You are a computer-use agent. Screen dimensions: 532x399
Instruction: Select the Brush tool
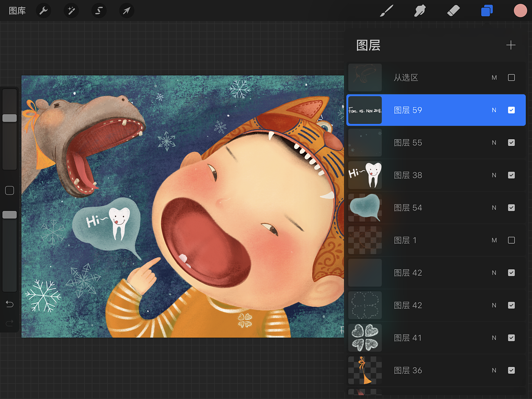pyautogui.click(x=387, y=11)
